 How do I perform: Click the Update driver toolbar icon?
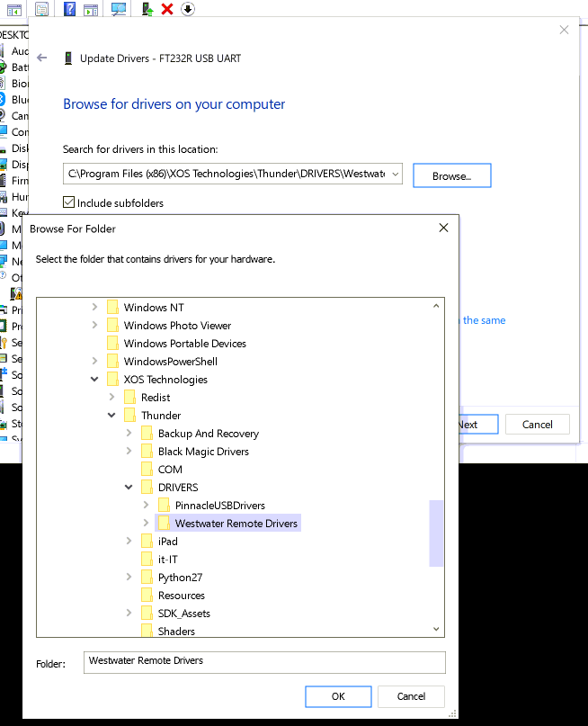147,9
